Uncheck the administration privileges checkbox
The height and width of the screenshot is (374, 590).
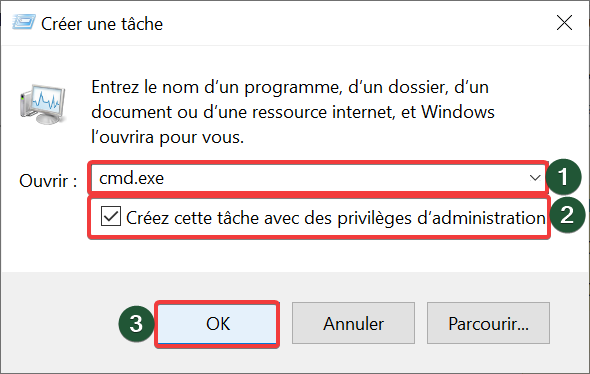point(111,216)
